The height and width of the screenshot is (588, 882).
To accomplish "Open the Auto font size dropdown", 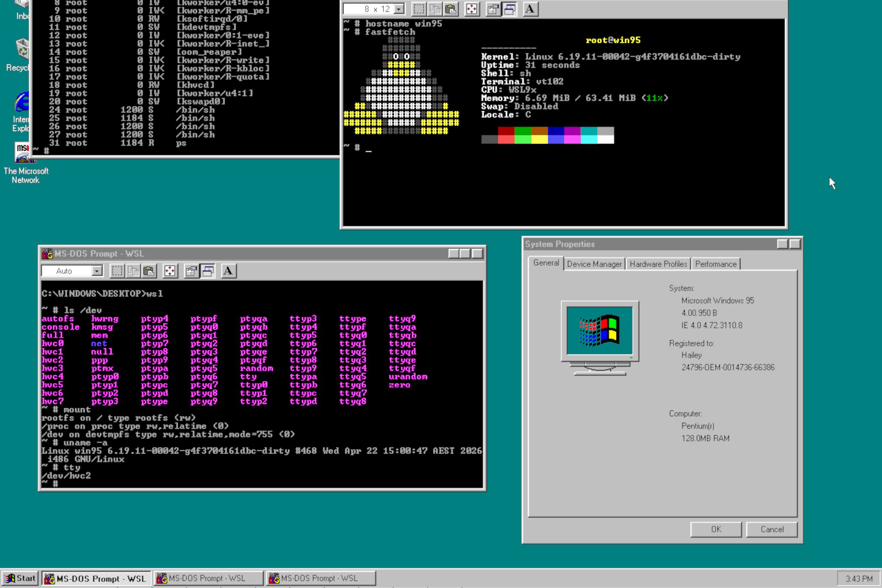I will tap(97, 271).
